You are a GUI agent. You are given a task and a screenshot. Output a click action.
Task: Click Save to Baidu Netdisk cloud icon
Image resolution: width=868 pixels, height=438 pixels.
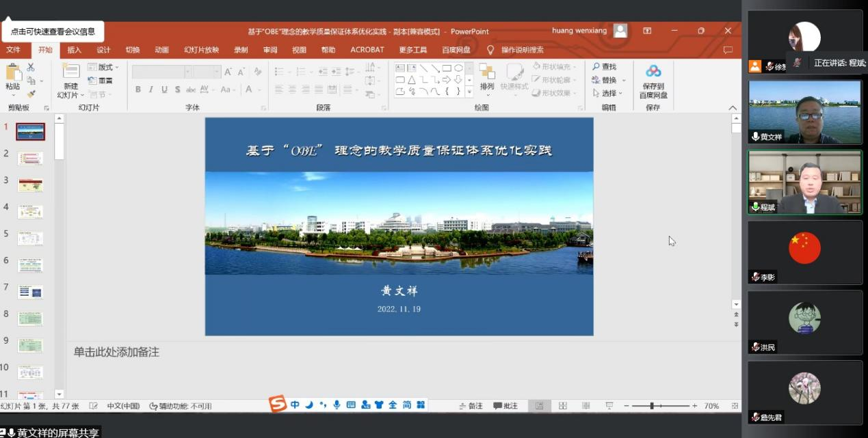point(653,72)
